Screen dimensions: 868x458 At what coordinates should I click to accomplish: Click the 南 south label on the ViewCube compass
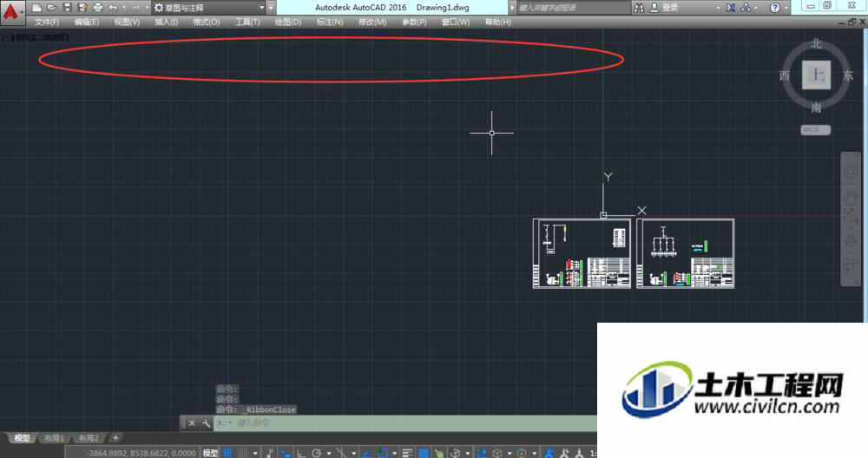pos(817,108)
